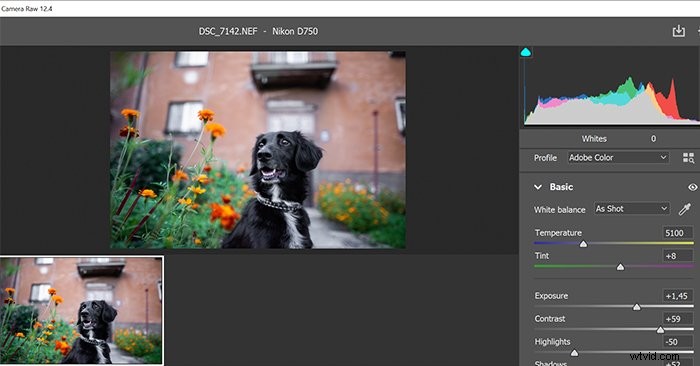Click the Whites label in histogram readout
The image size is (700, 366).
tap(594, 139)
